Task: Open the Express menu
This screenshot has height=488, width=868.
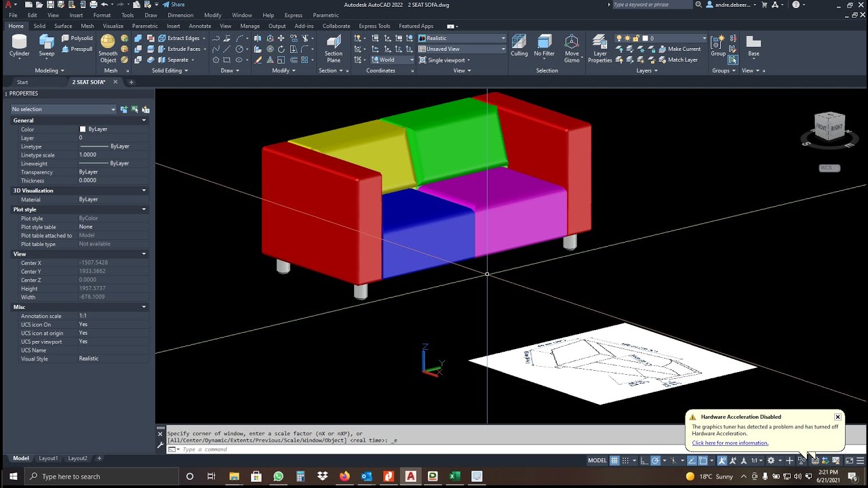Action: pyautogui.click(x=294, y=15)
